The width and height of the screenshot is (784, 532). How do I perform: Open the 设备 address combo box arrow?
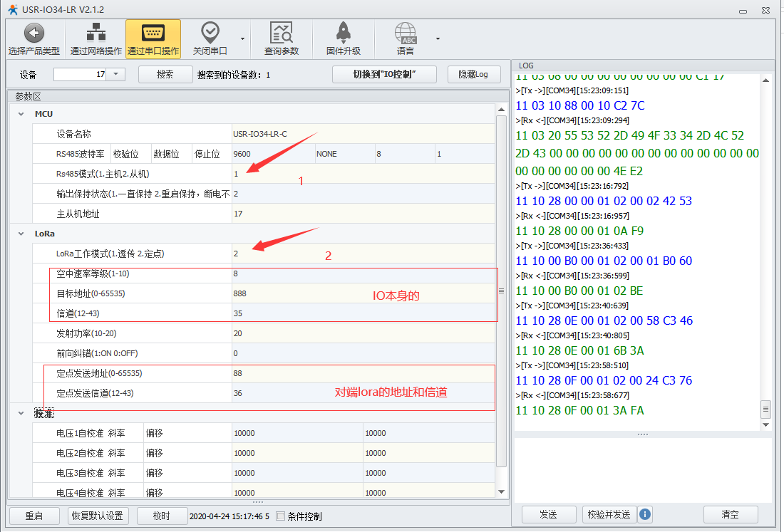pos(116,75)
